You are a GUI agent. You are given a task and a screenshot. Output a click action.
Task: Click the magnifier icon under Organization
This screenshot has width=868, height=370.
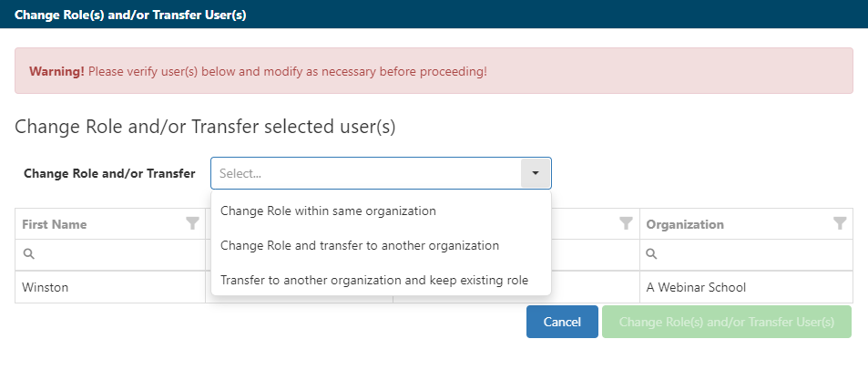tap(651, 253)
